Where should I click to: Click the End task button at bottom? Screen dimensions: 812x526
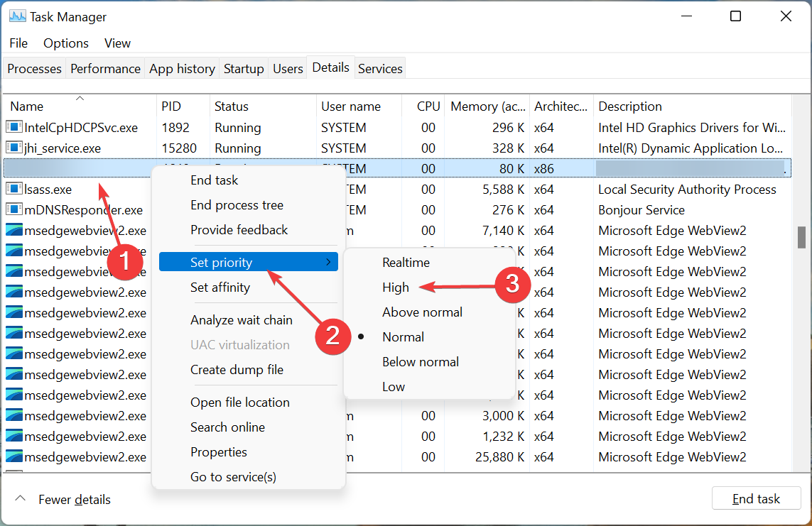[756, 498]
